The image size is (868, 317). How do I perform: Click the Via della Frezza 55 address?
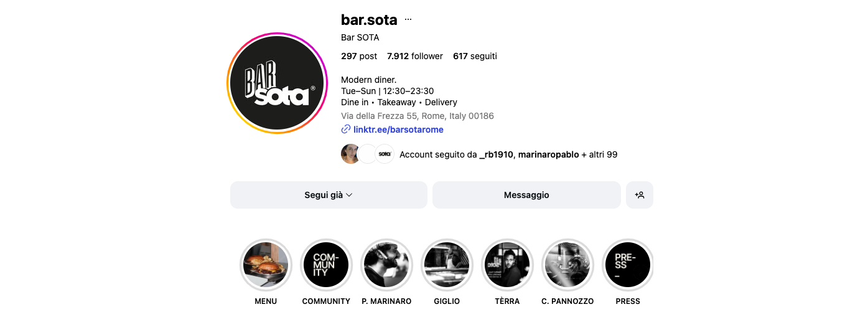click(418, 116)
